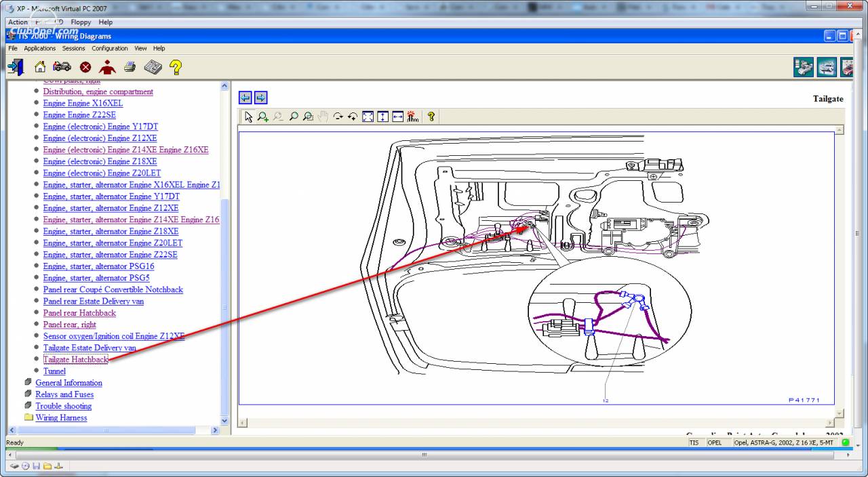868x477 pixels.
Task: Select the arrow pointer tool in diagram toolbar
Action: pos(248,117)
